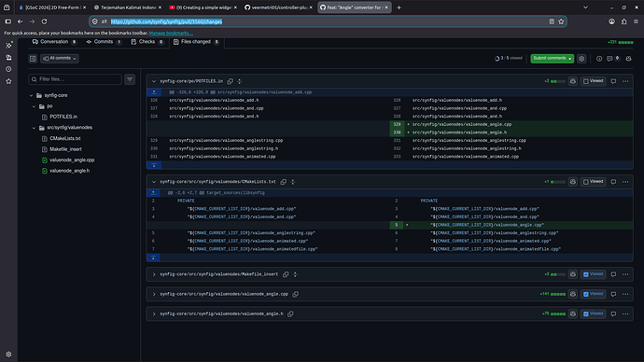Screen dimensions: 644x362
Task: Ask Copilot about Makefile_insert
Action: point(573,274)
